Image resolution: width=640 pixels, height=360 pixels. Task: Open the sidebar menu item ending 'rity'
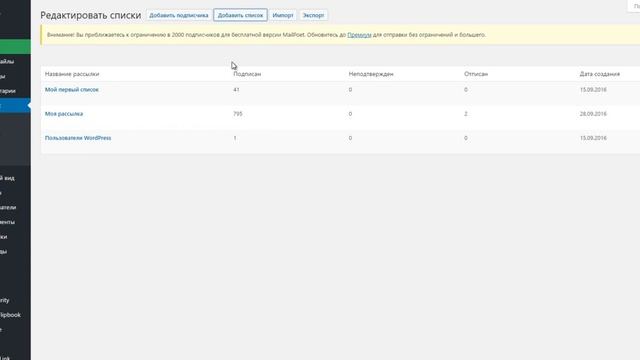[4, 300]
